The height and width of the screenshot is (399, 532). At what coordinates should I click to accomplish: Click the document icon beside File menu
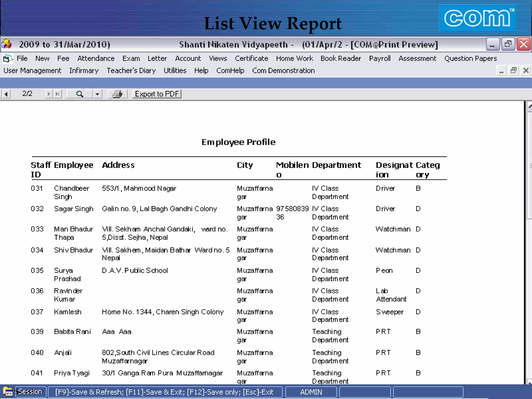7,59
